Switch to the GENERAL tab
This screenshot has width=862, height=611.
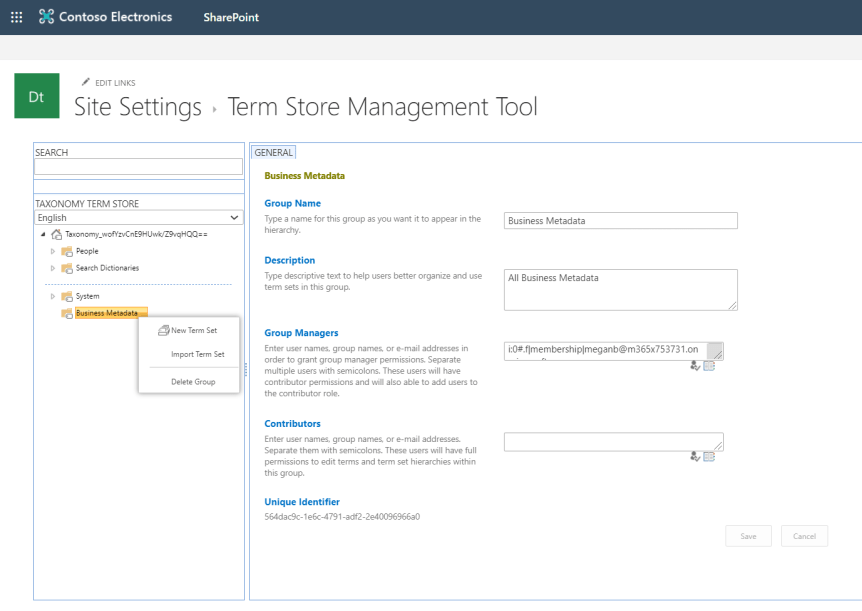273,153
